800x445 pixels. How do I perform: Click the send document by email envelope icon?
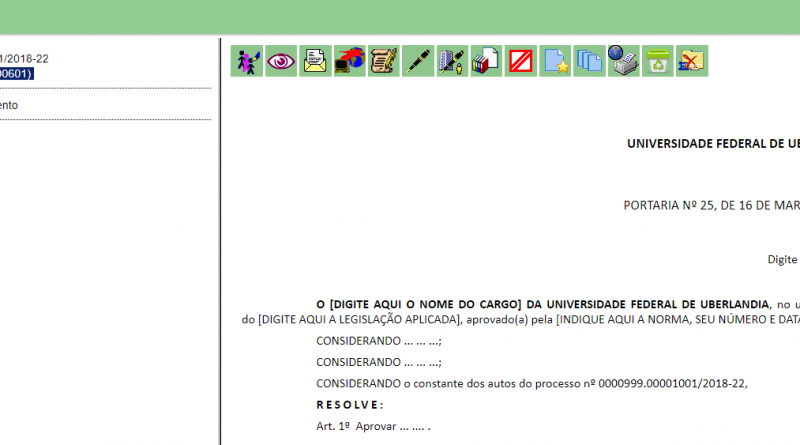(x=315, y=61)
